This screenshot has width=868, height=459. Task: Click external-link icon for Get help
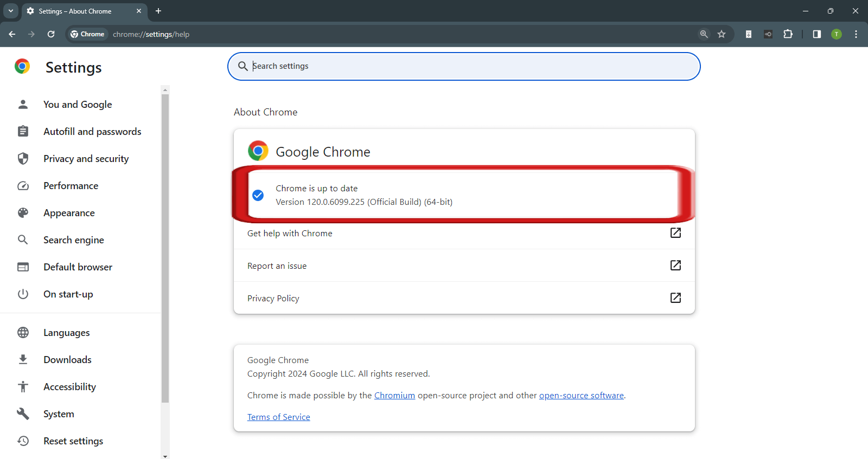675,233
